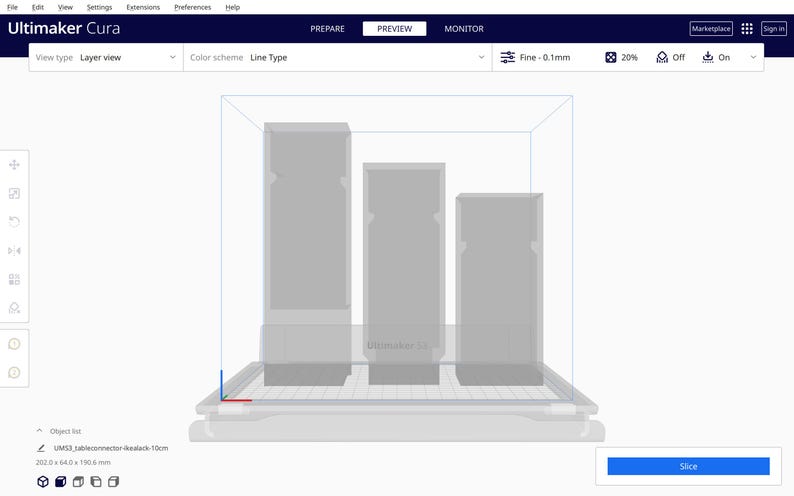Viewport: 794px width, 496px height.
Task: Open the File menu
Action: (12, 7)
